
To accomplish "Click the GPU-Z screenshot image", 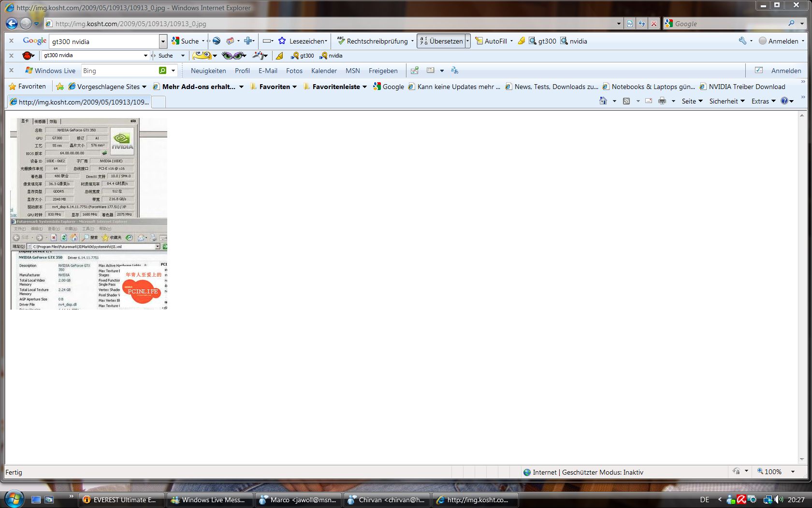I will pyautogui.click(x=89, y=214).
